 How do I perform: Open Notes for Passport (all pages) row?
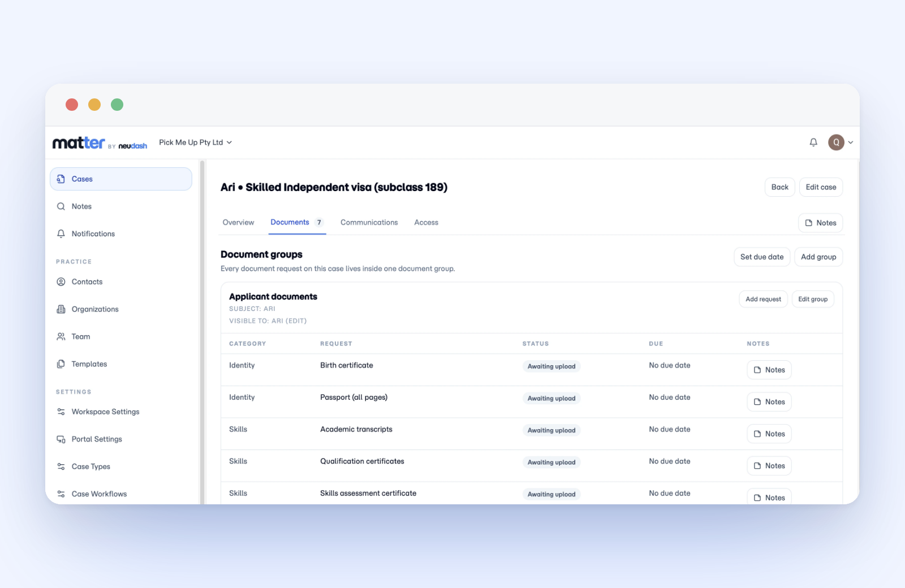(x=769, y=402)
